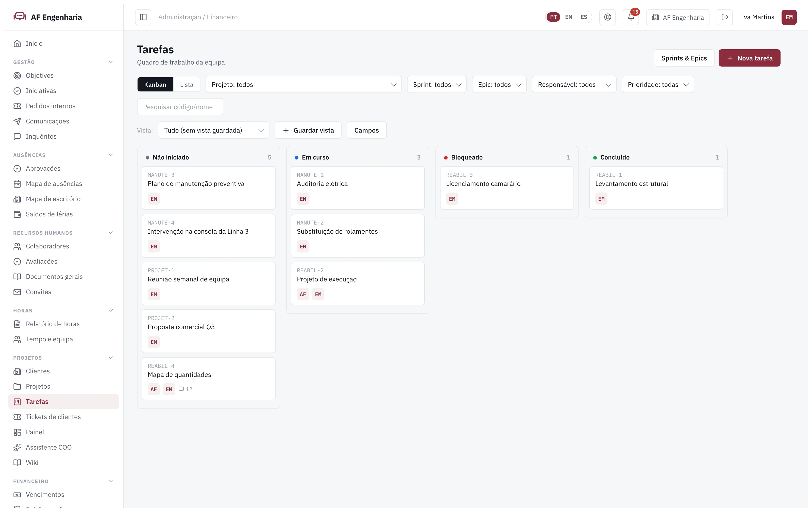This screenshot has width=812, height=508.
Task: Open the Projeto: todos dropdown
Action: click(x=303, y=85)
